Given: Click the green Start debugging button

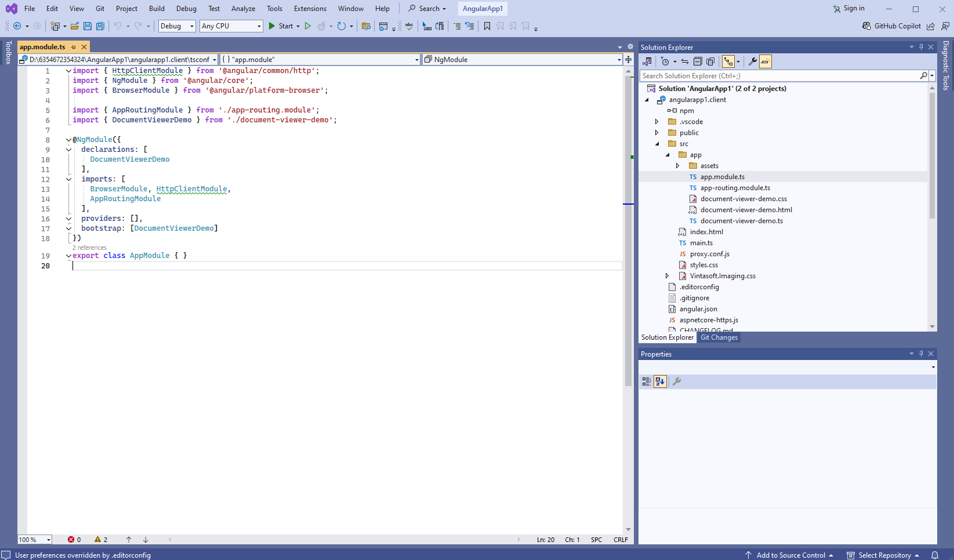Looking at the screenshot, I should tap(271, 26).
